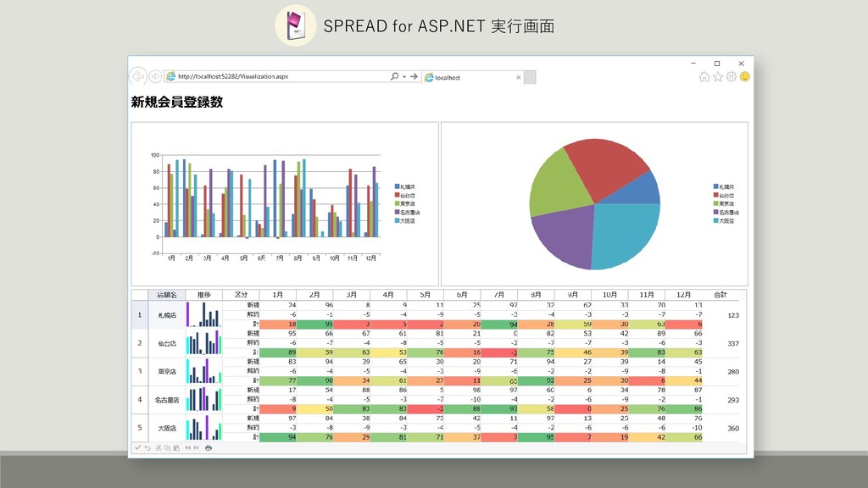The width and height of the screenshot is (868, 488).
Task: Click the 6月 column header in table
Action: [462, 295]
